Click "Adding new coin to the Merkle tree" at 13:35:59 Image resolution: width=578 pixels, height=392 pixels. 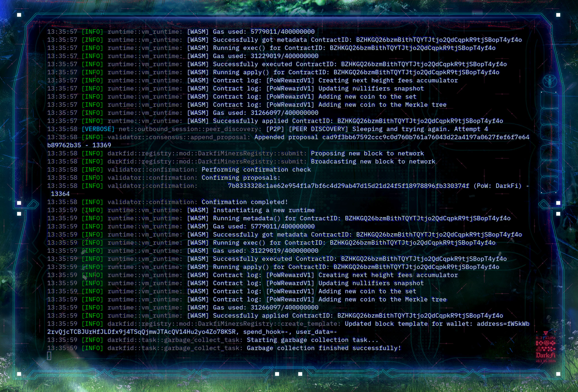tap(382, 299)
